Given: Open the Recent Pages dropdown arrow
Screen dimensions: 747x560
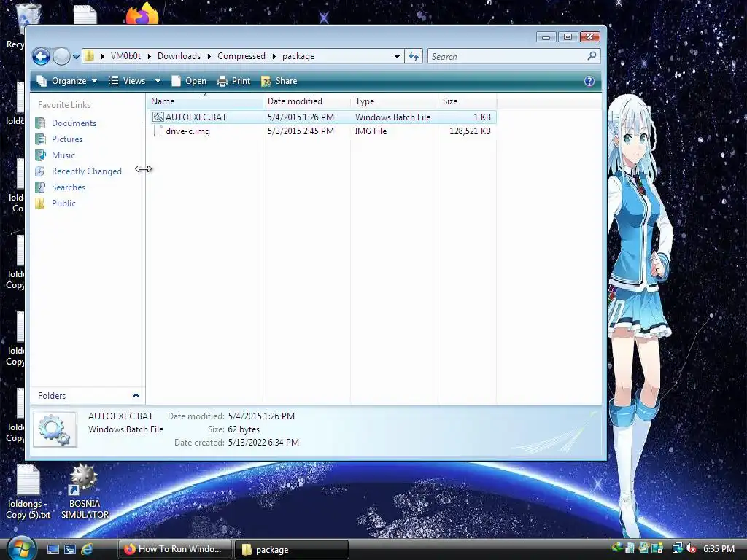Looking at the screenshot, I should tap(76, 57).
